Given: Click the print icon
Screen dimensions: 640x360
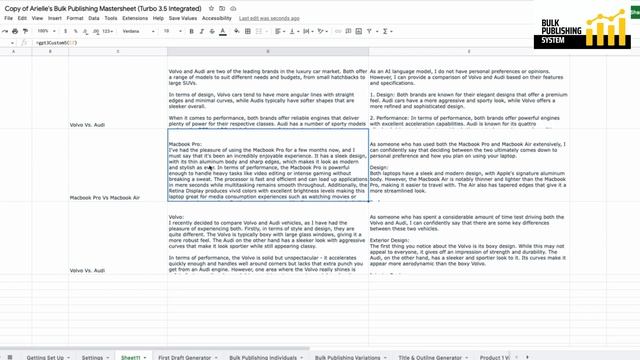Looking at the screenshot, I should (15, 31).
